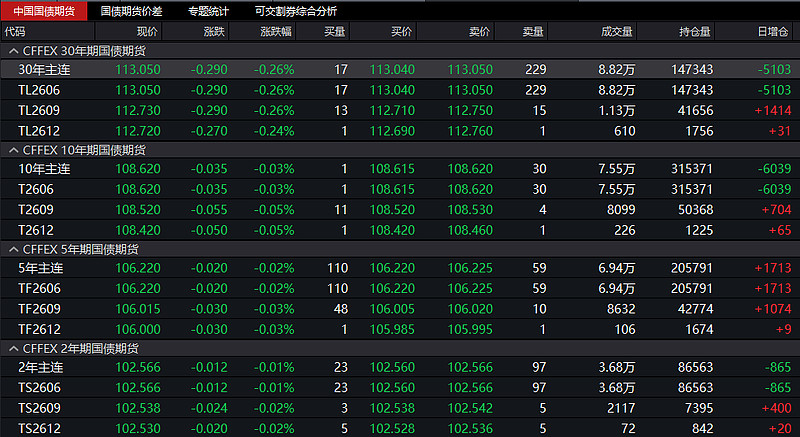Select the 5年主连 row
800x437 pixels.
[x=400, y=268]
